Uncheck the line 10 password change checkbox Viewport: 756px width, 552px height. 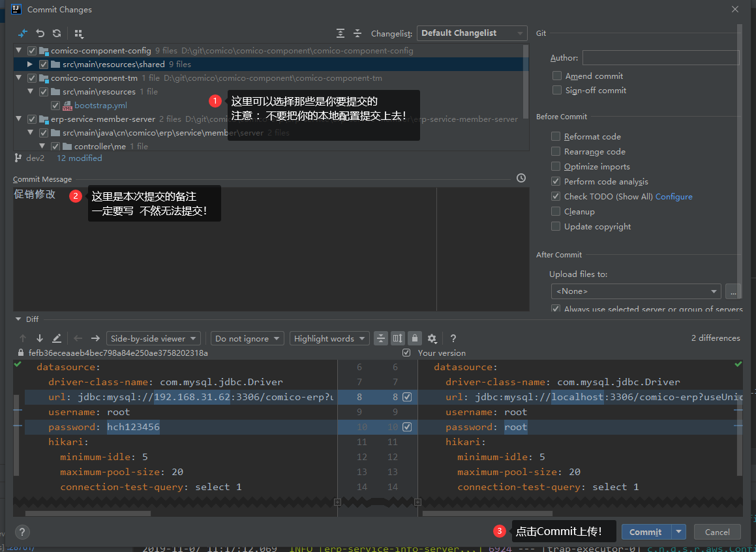(407, 427)
